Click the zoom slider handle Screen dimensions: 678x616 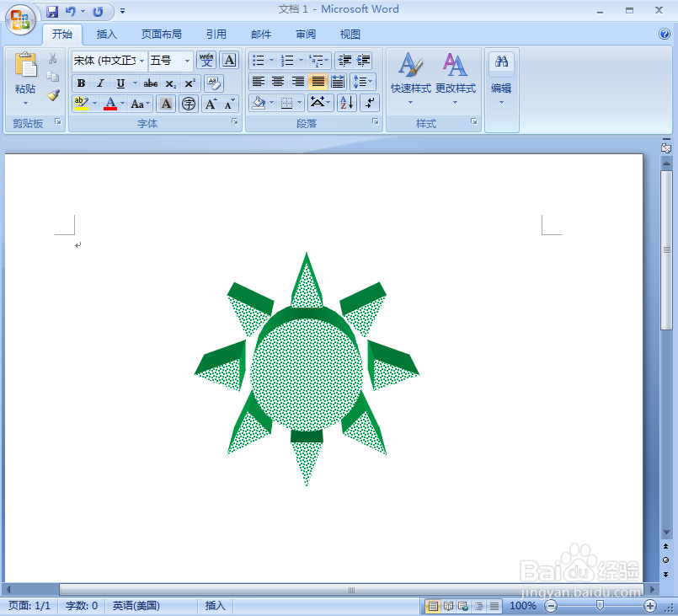click(x=600, y=606)
